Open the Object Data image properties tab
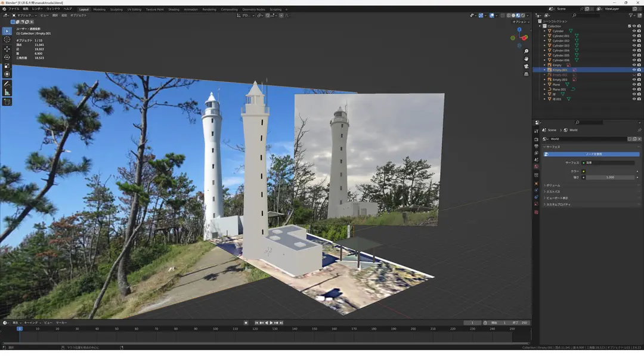This screenshot has width=644, height=356. point(537,204)
